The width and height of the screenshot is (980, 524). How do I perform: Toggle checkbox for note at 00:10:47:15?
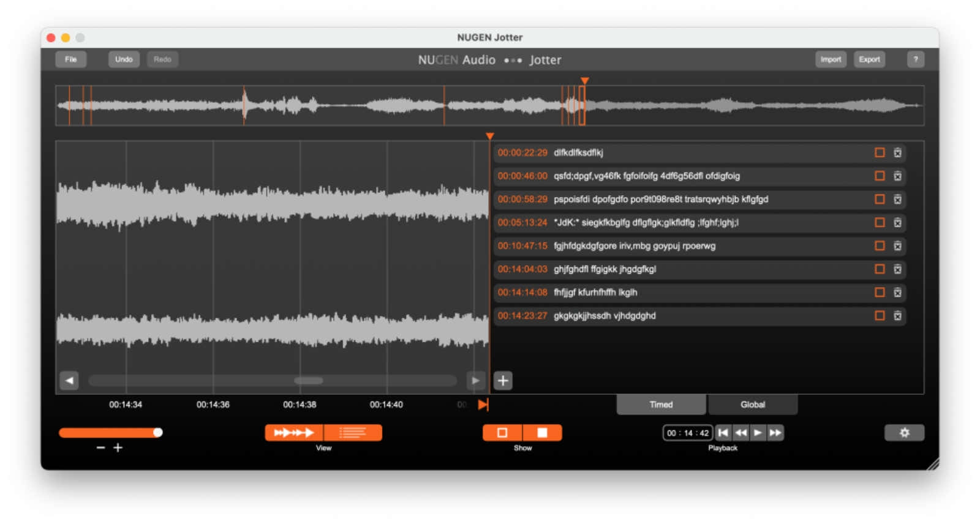coord(880,245)
